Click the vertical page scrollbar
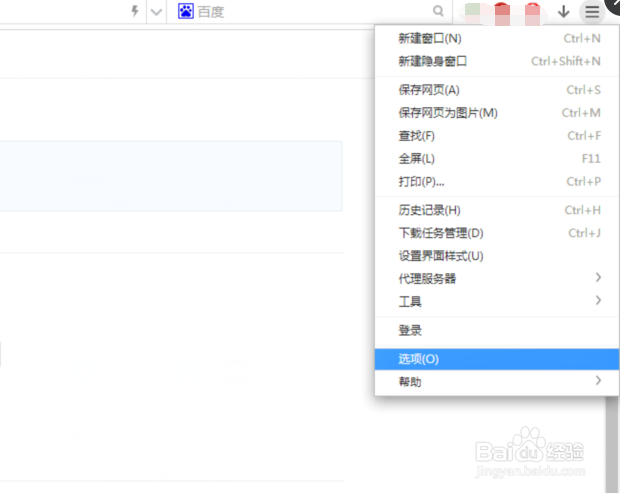This screenshot has height=493, width=620. pyautogui.click(x=612, y=444)
